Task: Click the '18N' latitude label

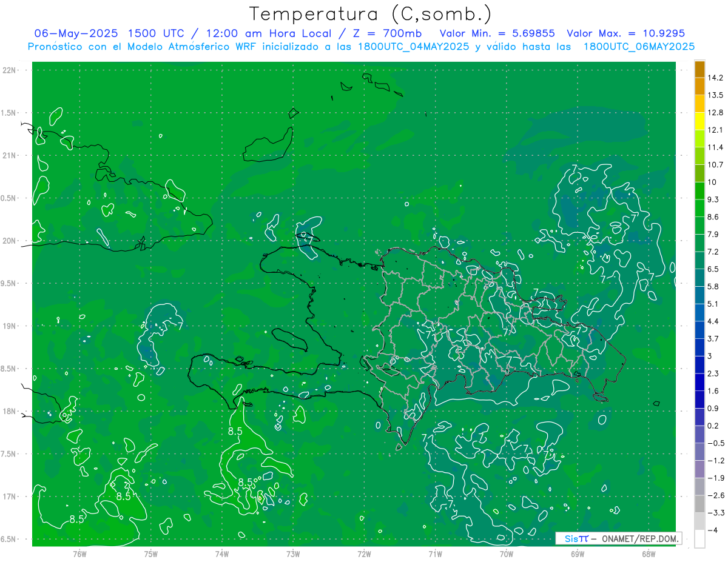Action: click(x=9, y=411)
